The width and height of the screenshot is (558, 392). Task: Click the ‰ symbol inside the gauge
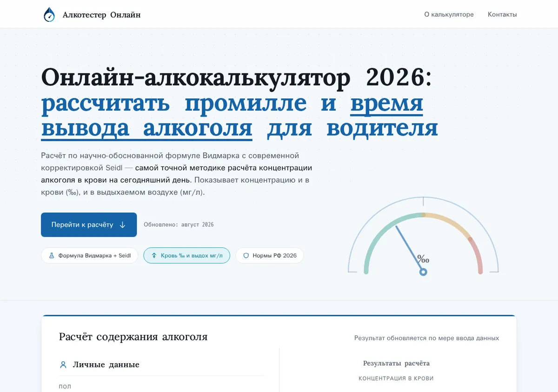tap(423, 259)
